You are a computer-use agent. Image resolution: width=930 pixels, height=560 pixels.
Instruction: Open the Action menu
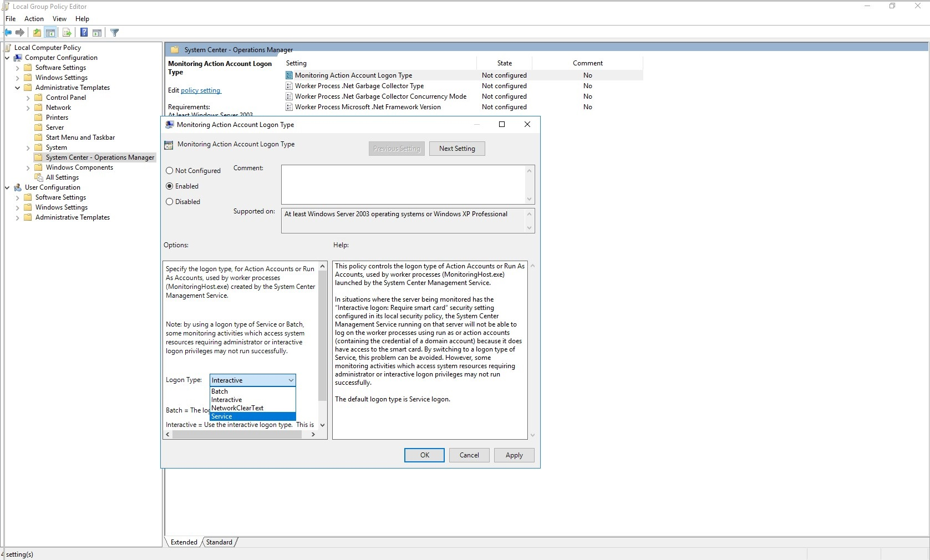34,18
